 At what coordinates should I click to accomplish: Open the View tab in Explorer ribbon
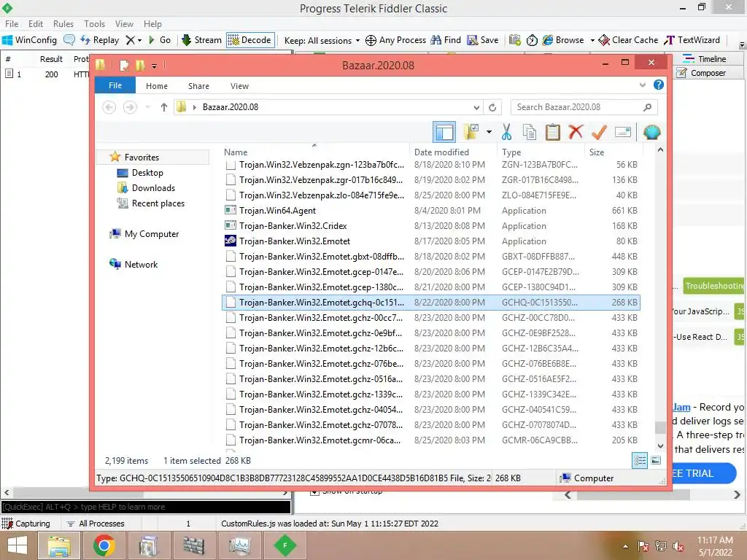tap(239, 86)
